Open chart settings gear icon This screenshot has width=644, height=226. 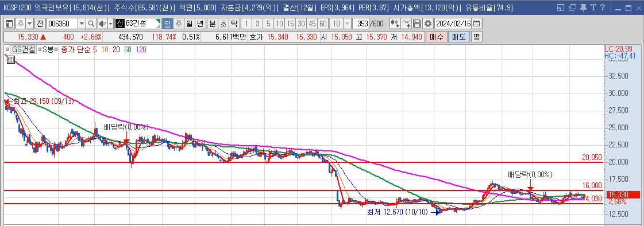(x=428, y=24)
